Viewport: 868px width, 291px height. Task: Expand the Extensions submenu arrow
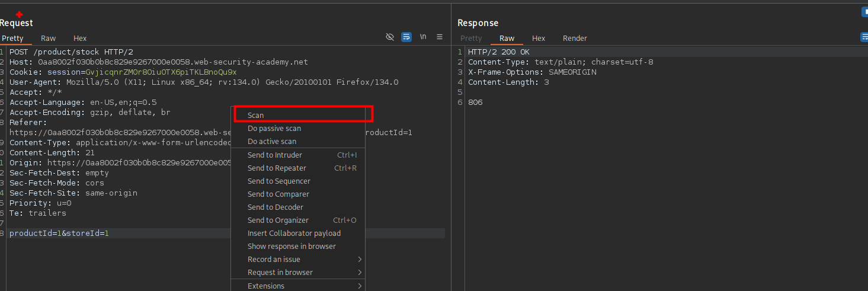click(x=360, y=286)
